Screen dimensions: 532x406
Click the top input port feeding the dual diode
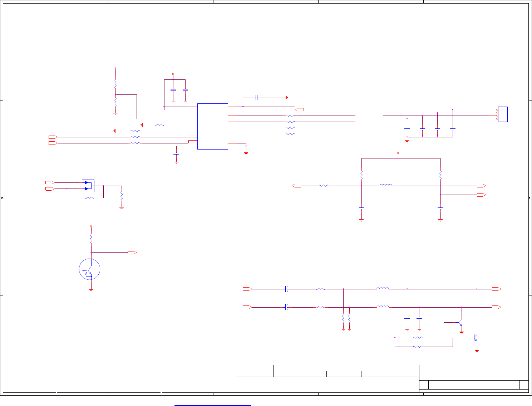pos(50,182)
